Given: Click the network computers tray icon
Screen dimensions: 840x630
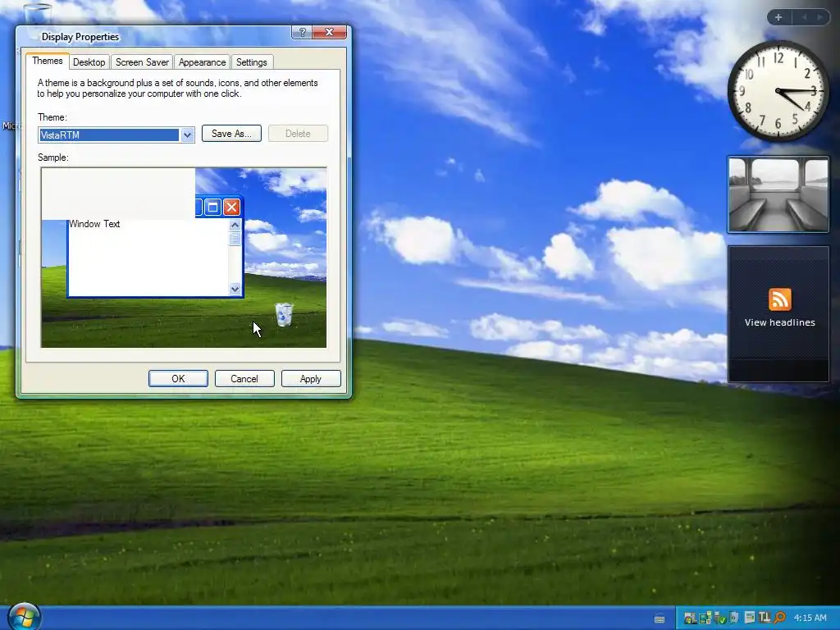Looking at the screenshot, I should pyautogui.click(x=705, y=618).
